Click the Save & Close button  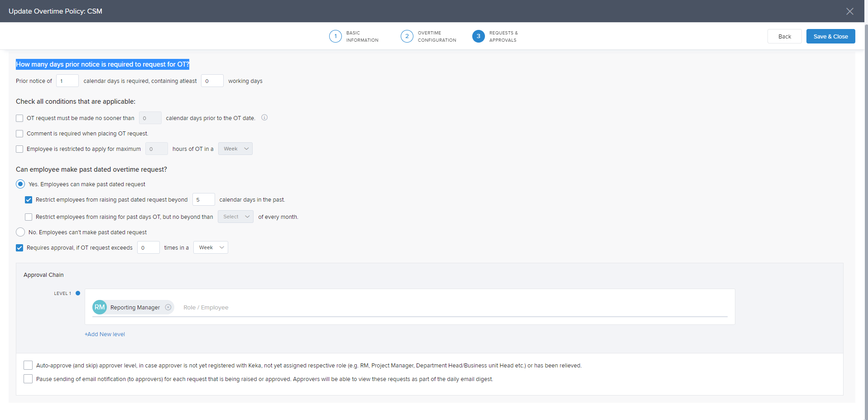[830, 37]
